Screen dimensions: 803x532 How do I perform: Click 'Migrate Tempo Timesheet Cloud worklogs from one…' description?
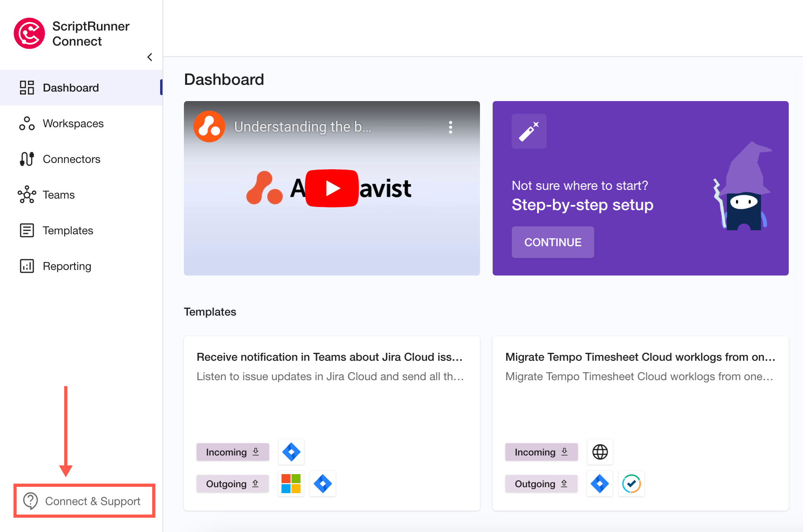pyautogui.click(x=639, y=376)
